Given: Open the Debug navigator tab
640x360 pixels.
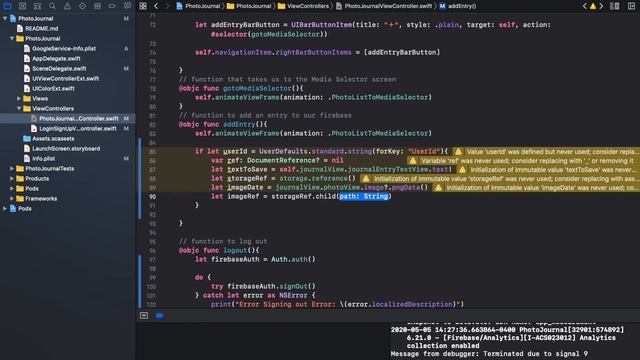Looking at the screenshot, I should coord(97,6).
